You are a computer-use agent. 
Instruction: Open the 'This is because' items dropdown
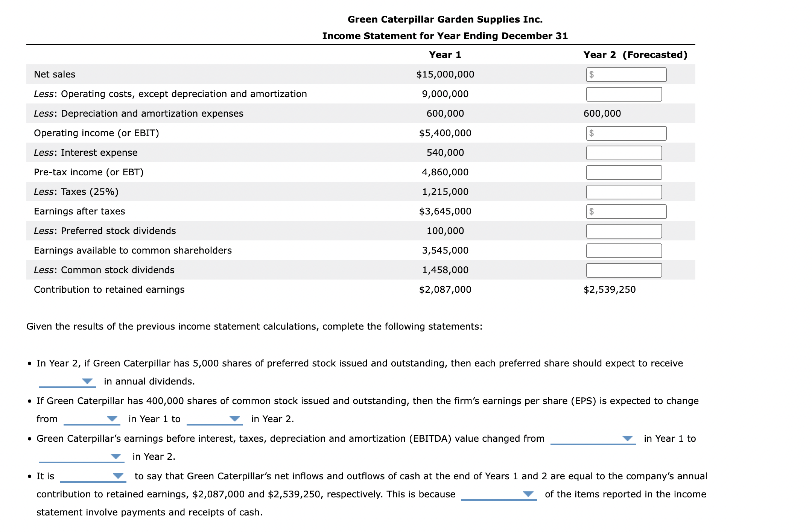pyautogui.click(x=499, y=494)
